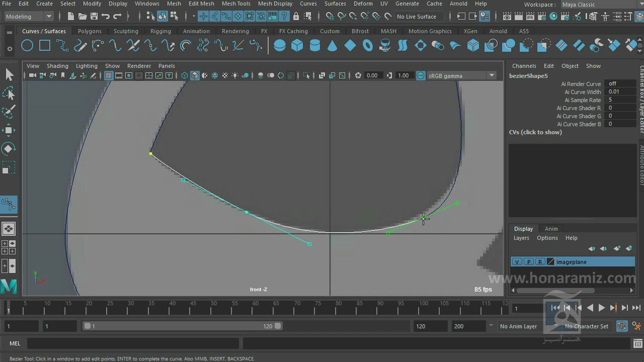Switch to the Rigging shelf tab
The image size is (644, 362).
point(160,31)
